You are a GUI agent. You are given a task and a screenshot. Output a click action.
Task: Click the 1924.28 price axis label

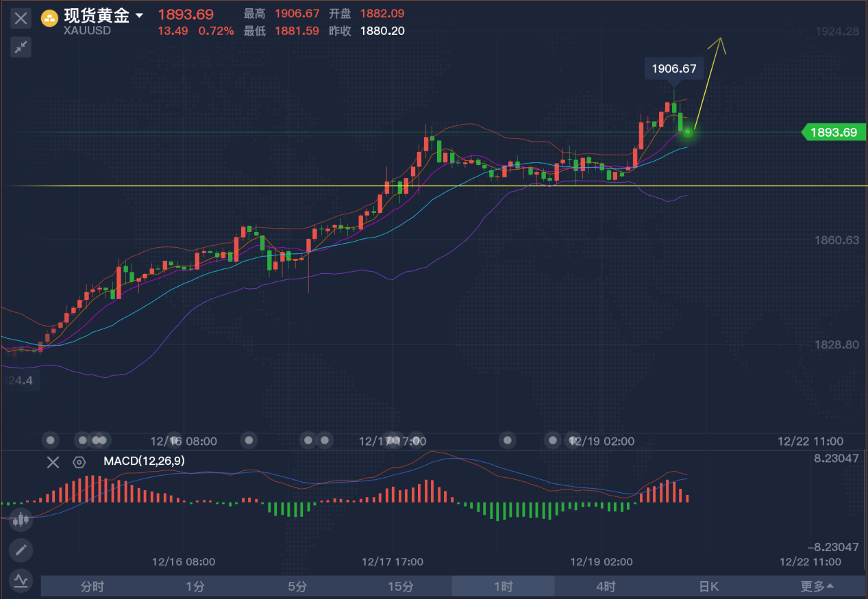[x=836, y=31]
